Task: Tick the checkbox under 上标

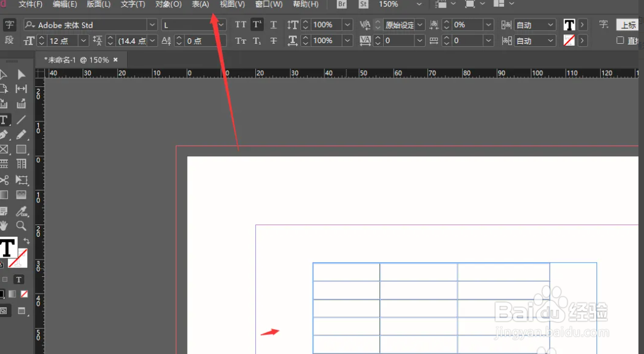Action: coord(620,40)
